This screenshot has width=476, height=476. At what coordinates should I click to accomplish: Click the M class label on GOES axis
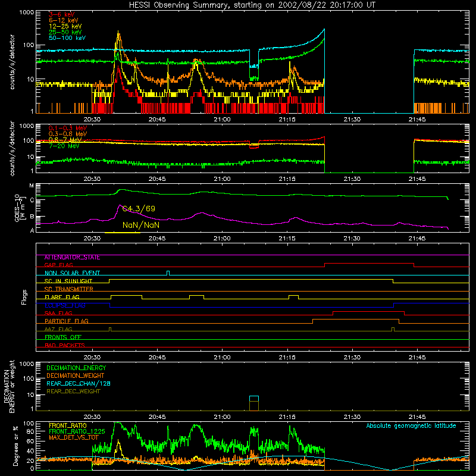pos(32,186)
